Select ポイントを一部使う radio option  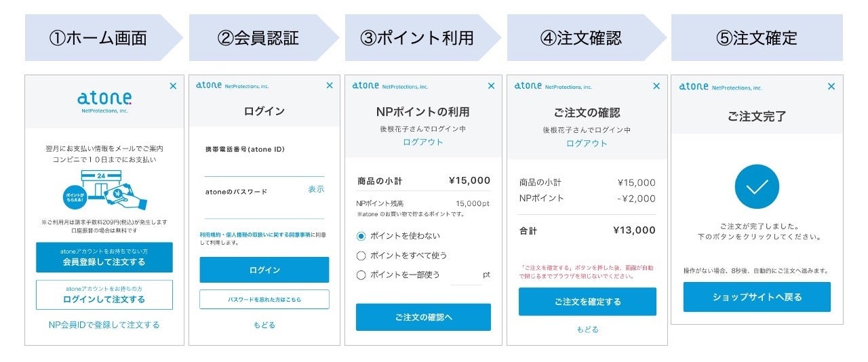(x=361, y=275)
